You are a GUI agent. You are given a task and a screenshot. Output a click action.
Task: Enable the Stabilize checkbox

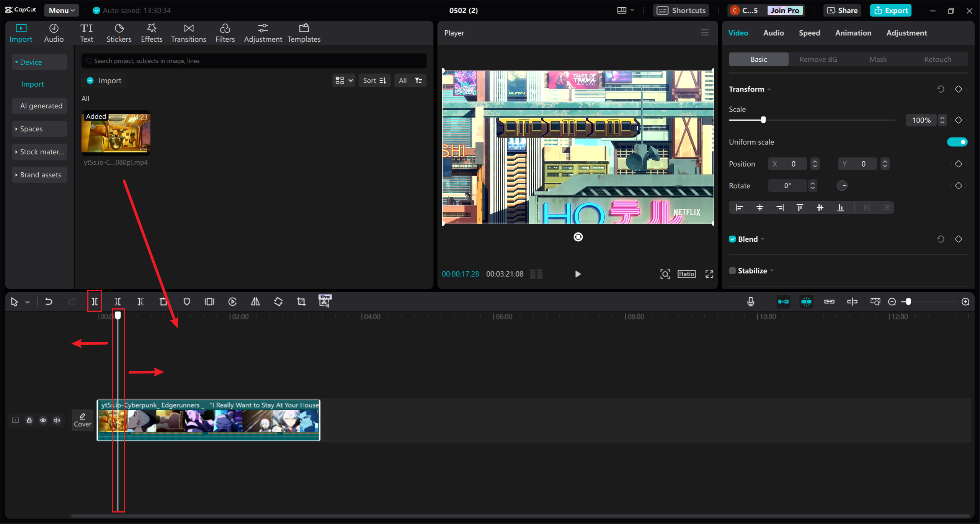(x=732, y=271)
